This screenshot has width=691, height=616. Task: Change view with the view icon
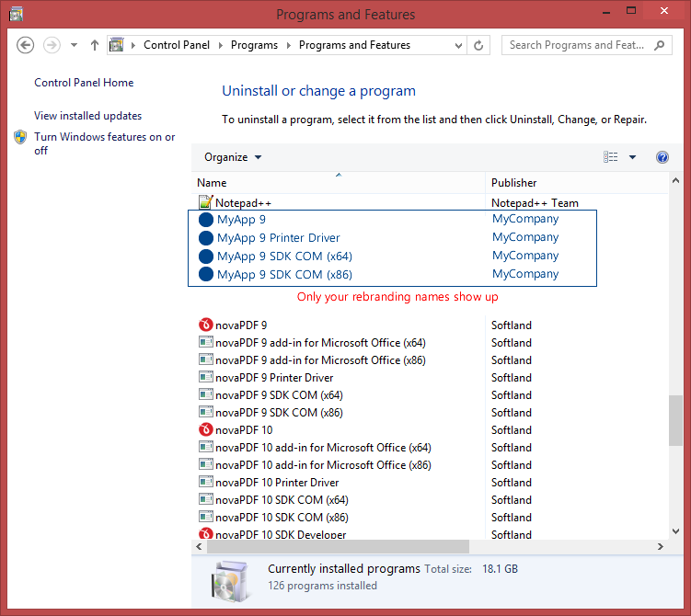click(610, 157)
